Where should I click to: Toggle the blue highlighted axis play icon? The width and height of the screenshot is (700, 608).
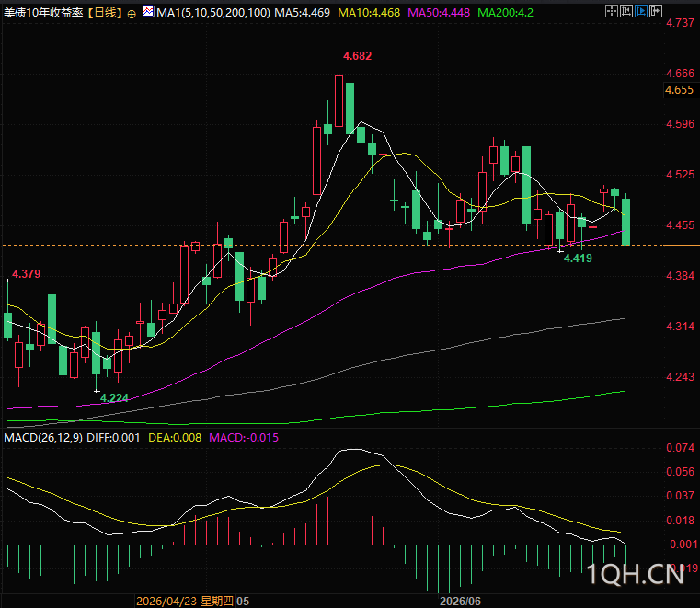pos(641,11)
